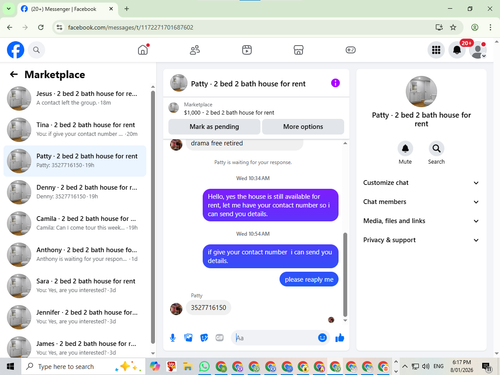Click the purple conversation info icon
Viewport: 500px width, 375px height.
click(x=335, y=83)
